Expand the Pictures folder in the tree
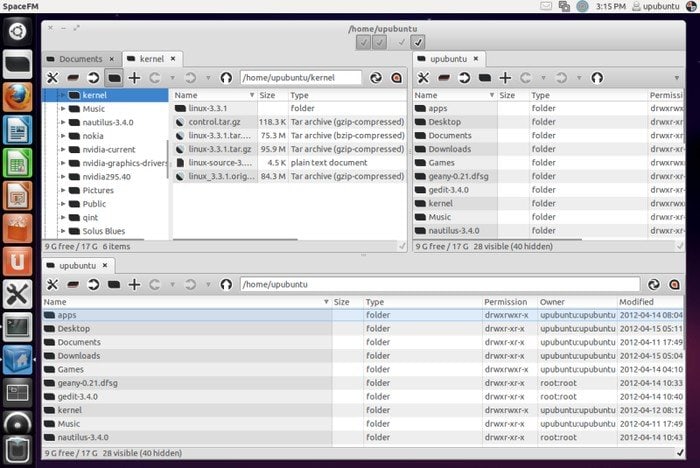This screenshot has height=468, width=700. pyautogui.click(x=63, y=190)
